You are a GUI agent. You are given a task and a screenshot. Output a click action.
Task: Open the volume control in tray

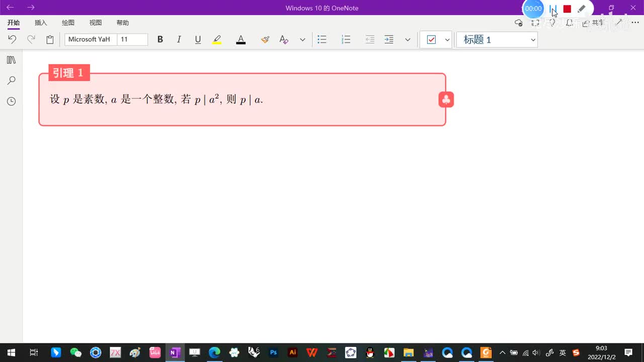[536, 352]
